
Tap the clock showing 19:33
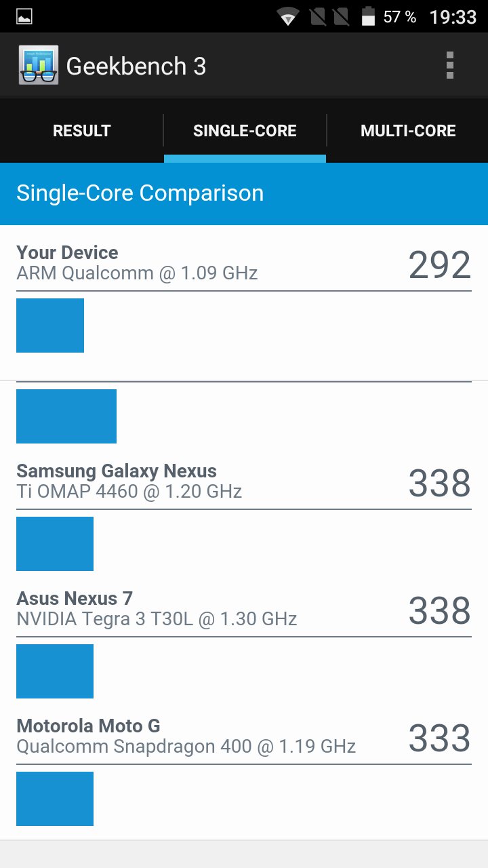pyautogui.click(x=453, y=17)
